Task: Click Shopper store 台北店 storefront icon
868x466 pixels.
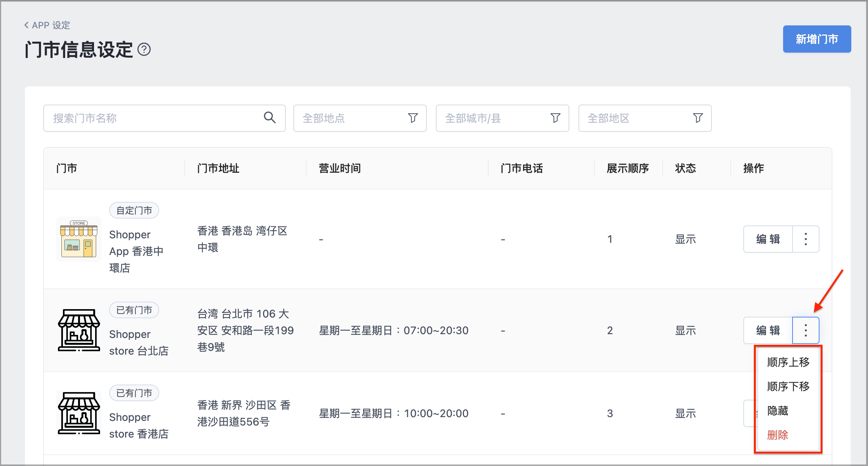Action: (79, 330)
